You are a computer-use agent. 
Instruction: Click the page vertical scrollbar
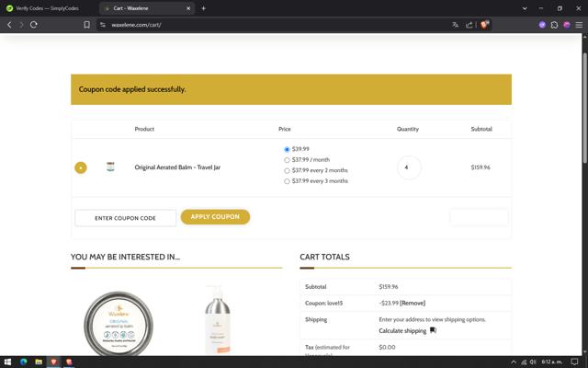(x=584, y=109)
